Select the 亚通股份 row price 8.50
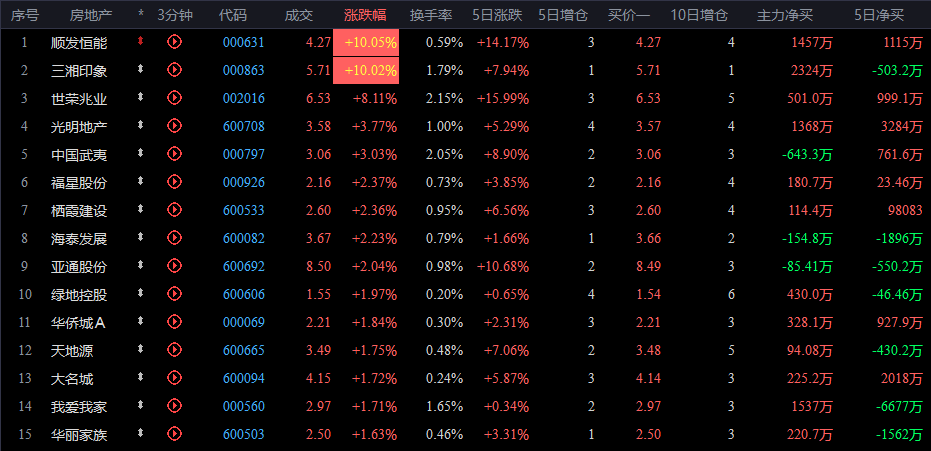 [317, 267]
